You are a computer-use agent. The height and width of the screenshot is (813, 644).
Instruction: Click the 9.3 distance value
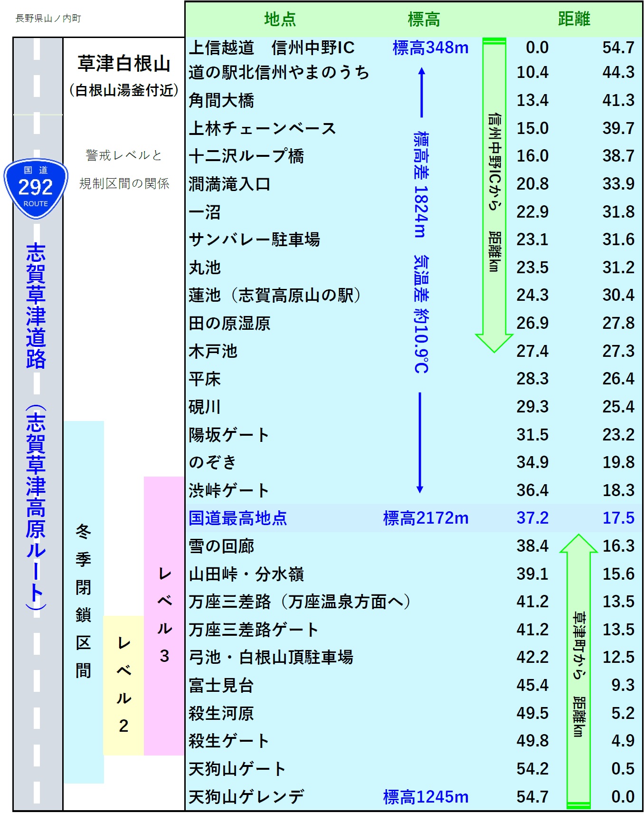(x=623, y=685)
